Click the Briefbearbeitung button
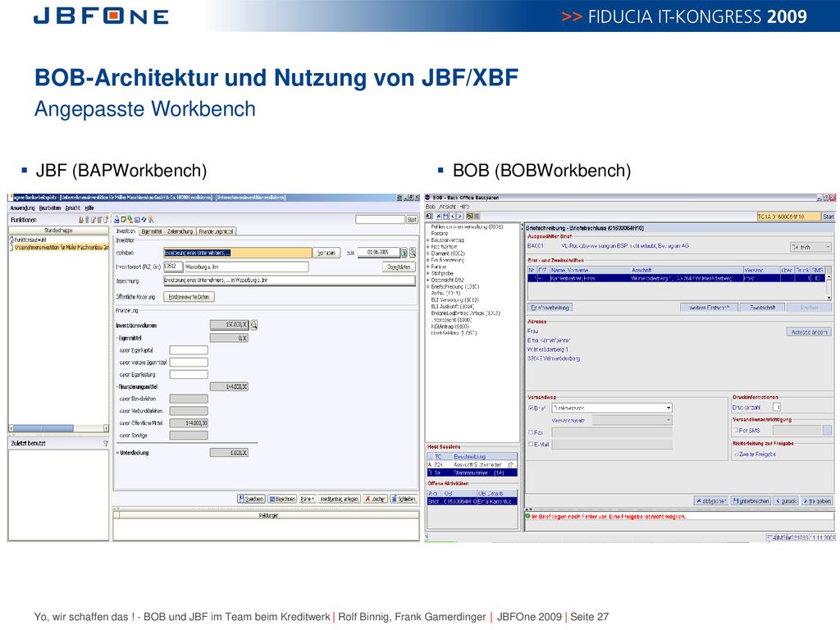 tap(550, 308)
